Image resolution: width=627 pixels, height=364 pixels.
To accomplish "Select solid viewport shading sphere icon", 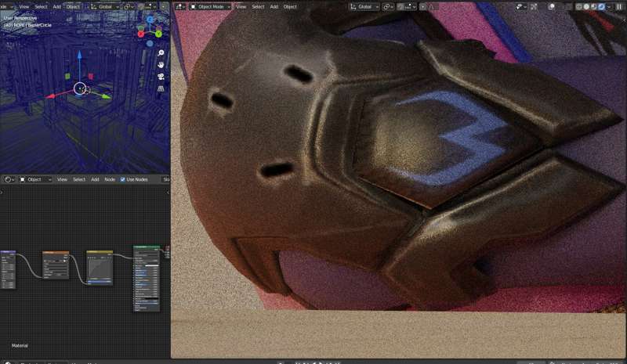I will (586, 7).
